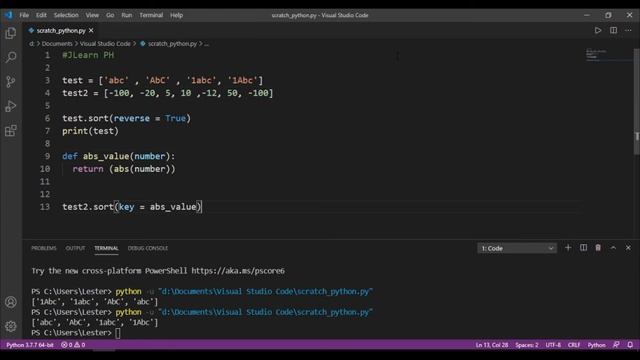This screenshot has height=360, width=640.
Task: Click line number 9 in the gutter
Action: point(47,156)
